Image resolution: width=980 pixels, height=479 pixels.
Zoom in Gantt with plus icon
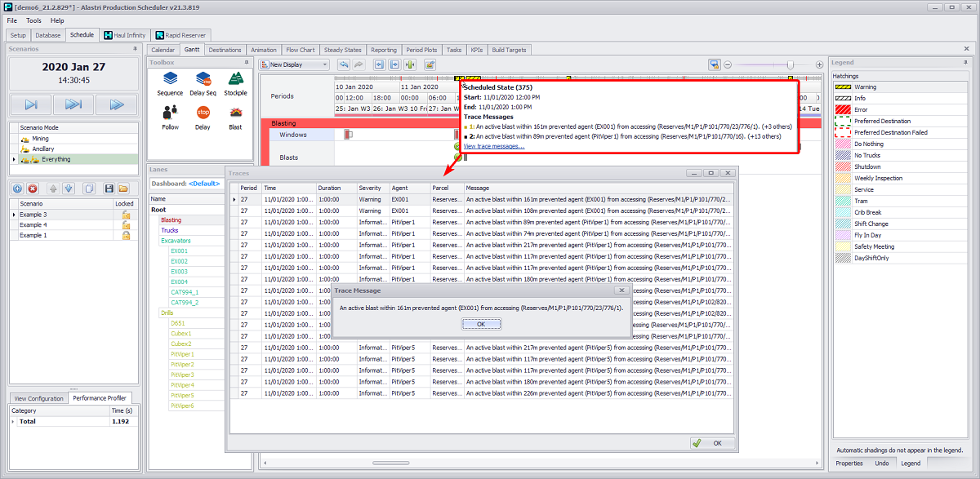pyautogui.click(x=819, y=64)
